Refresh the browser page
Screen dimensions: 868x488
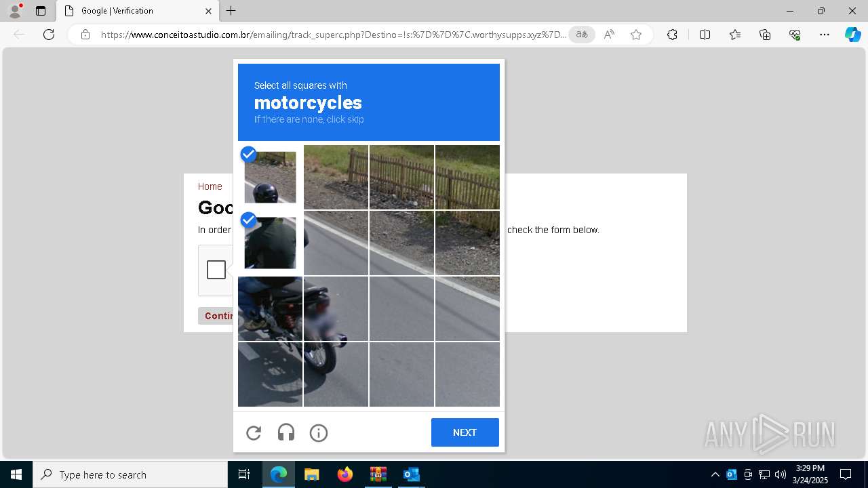point(49,35)
